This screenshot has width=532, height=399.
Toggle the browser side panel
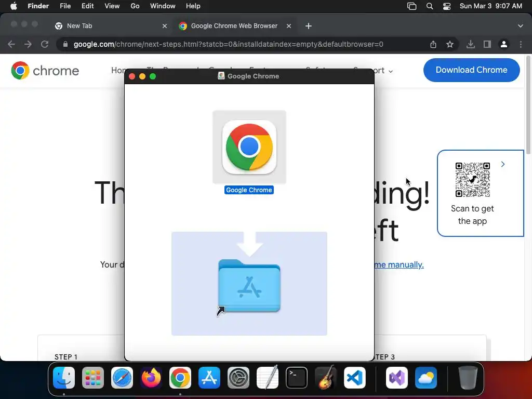[487, 44]
